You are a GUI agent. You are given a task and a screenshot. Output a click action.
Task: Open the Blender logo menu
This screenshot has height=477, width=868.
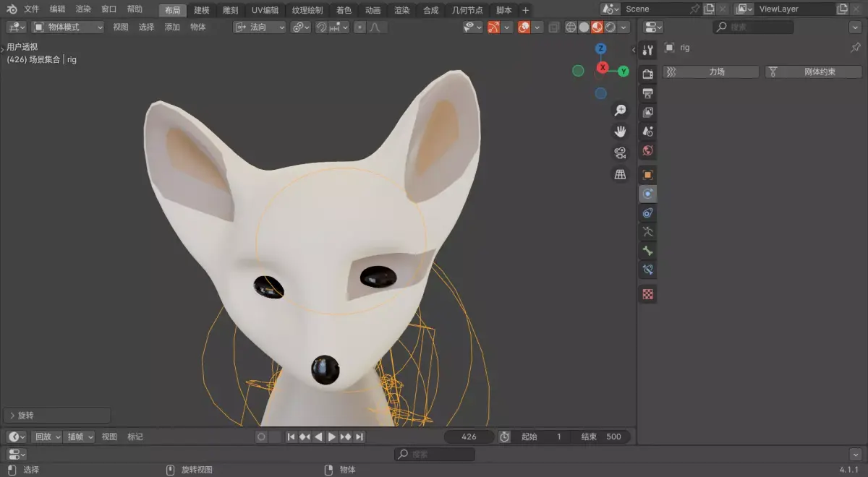coord(11,9)
